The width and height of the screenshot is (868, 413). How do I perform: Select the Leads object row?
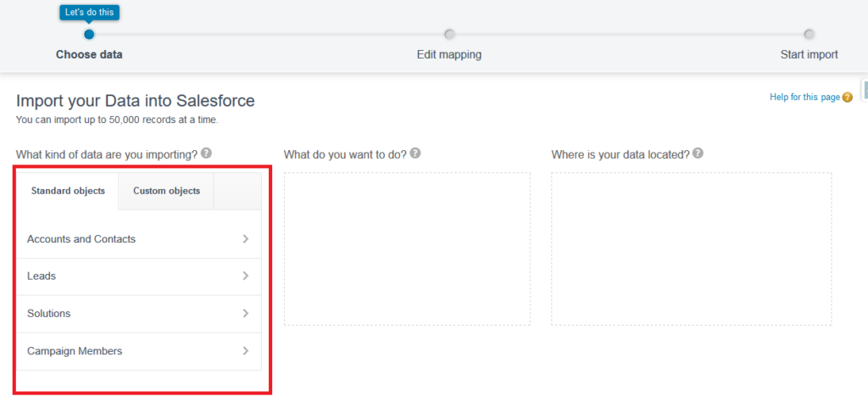(x=139, y=276)
